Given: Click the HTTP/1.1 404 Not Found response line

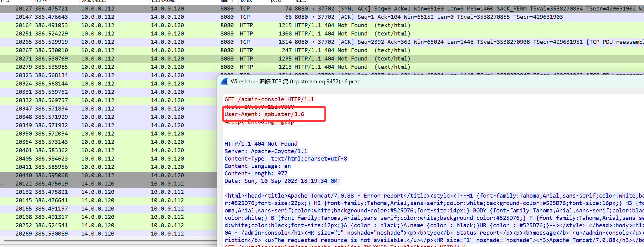Looking at the screenshot, I should 261,144.
